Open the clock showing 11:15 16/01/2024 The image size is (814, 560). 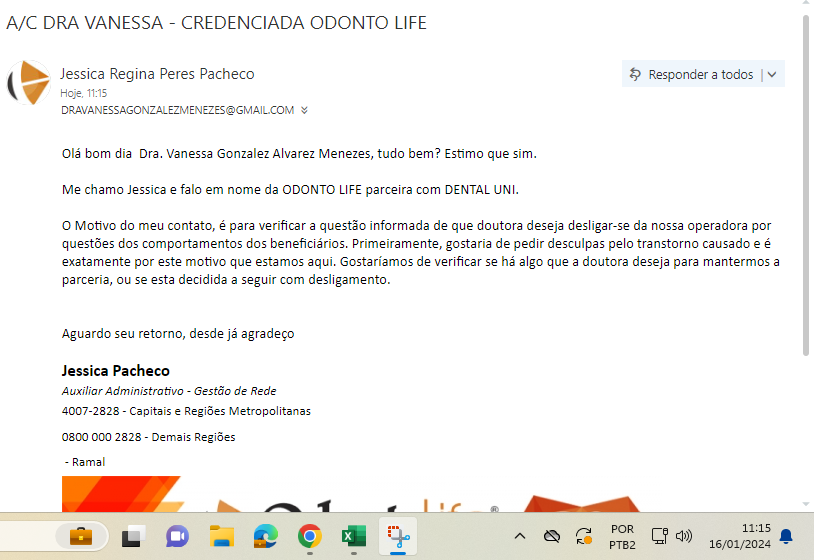(740, 536)
